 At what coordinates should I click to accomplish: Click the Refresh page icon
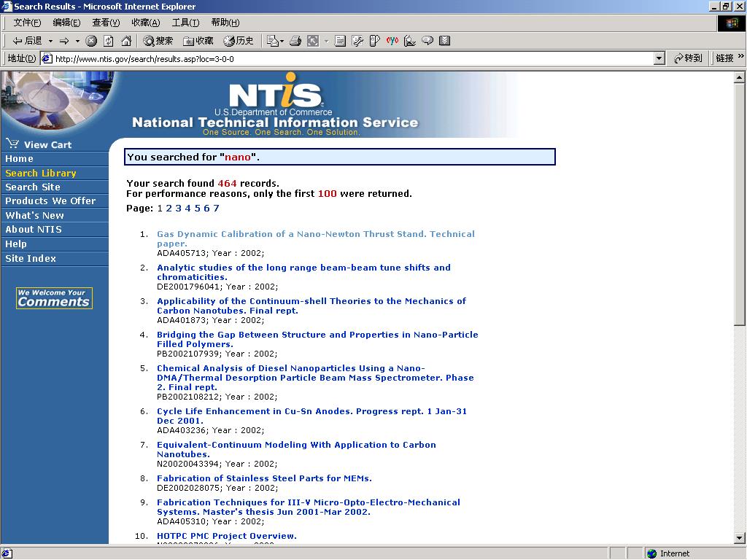[x=109, y=41]
